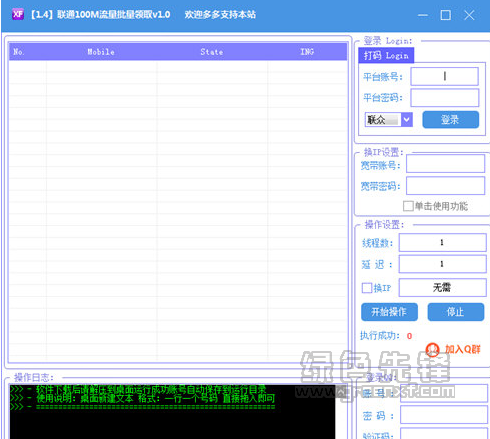Minimize the window

pos(423,15)
